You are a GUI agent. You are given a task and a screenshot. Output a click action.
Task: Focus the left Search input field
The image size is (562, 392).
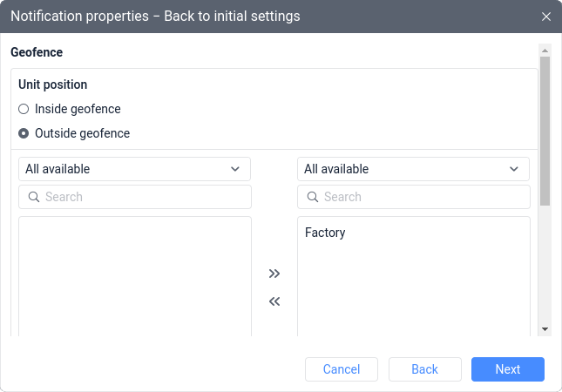coord(135,197)
